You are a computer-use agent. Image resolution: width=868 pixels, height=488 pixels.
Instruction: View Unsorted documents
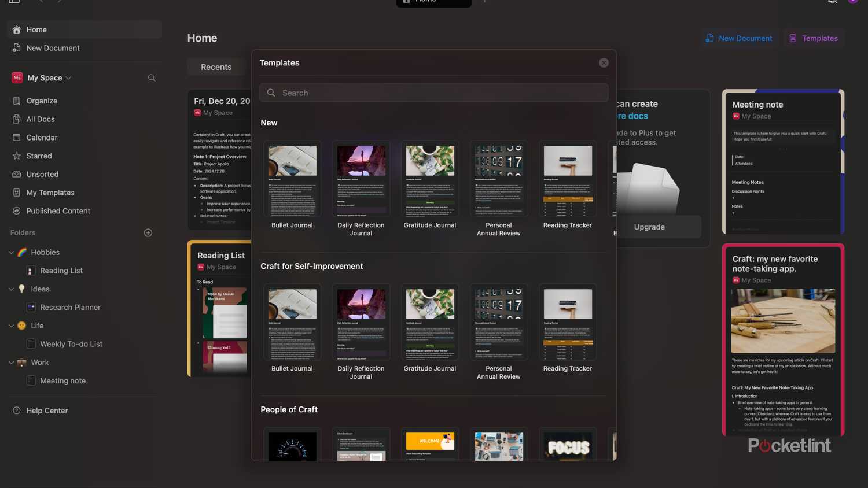click(42, 174)
